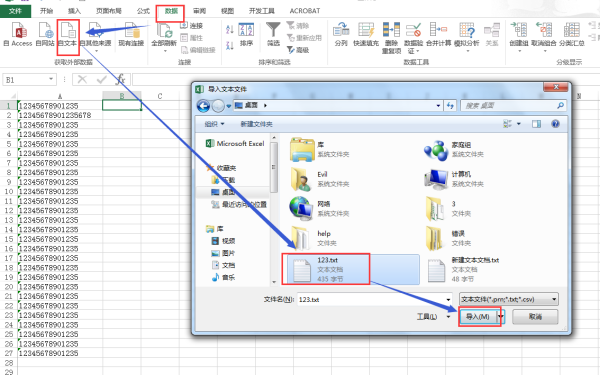Open the help icon in file dialog
This screenshot has width=600, height=375.
click(x=555, y=124)
